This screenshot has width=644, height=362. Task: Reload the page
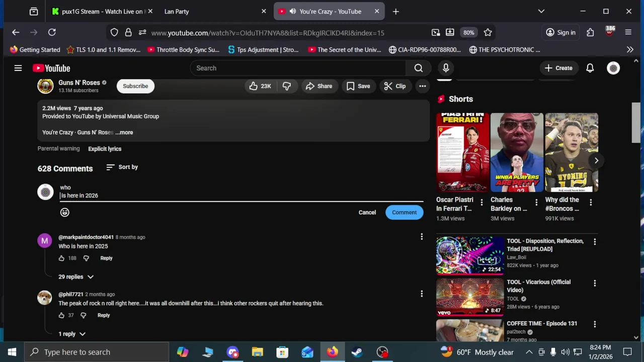52,32
